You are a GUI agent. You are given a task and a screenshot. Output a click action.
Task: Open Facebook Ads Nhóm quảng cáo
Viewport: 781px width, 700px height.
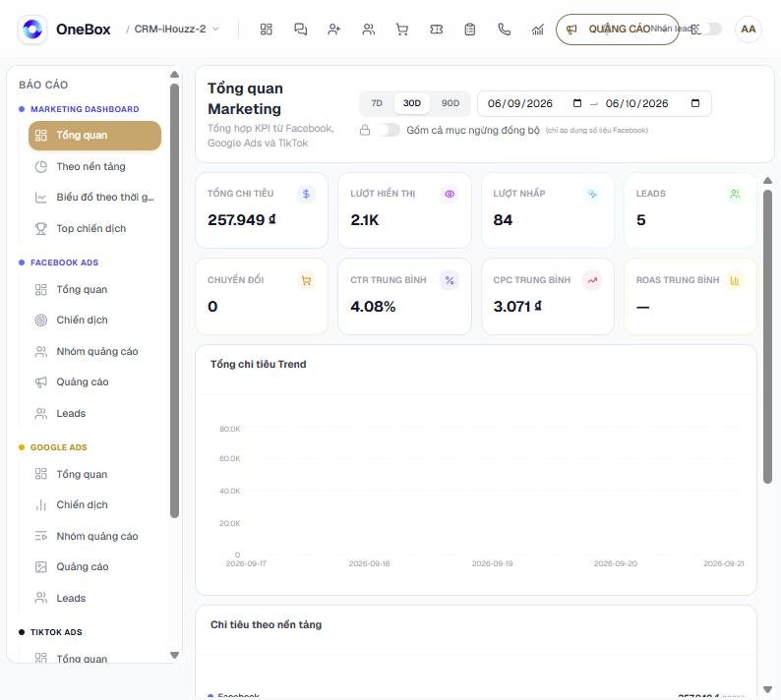[x=94, y=352]
